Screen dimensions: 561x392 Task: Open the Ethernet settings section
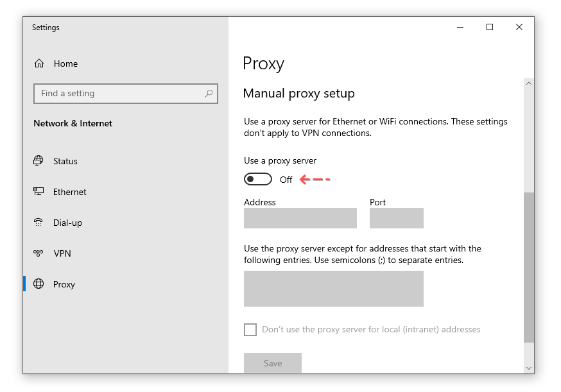[x=69, y=192]
